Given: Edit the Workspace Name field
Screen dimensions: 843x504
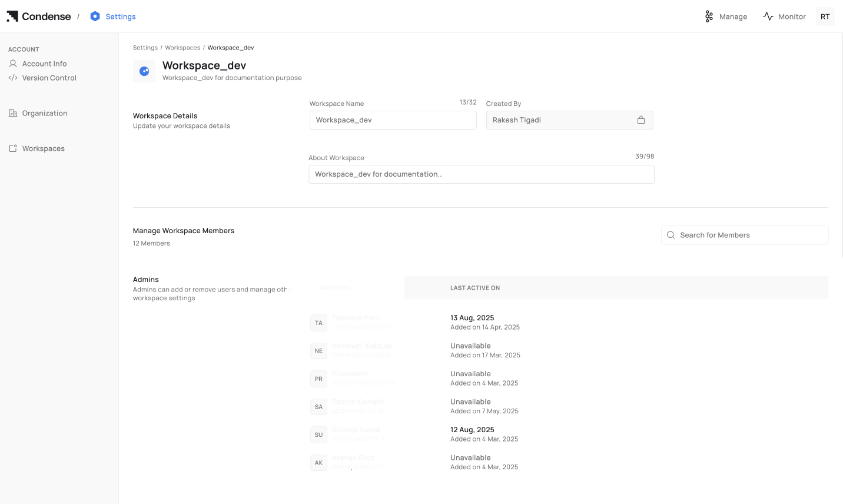Looking at the screenshot, I should pos(393,120).
